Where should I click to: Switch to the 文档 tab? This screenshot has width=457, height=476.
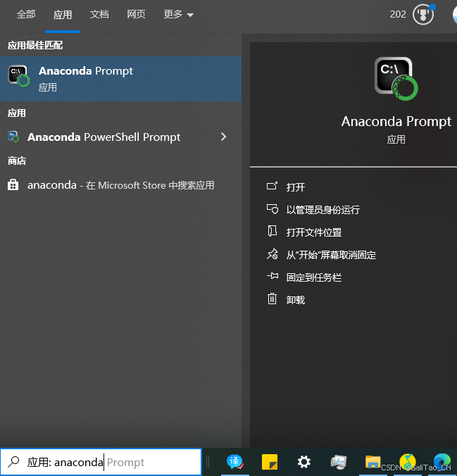click(99, 14)
